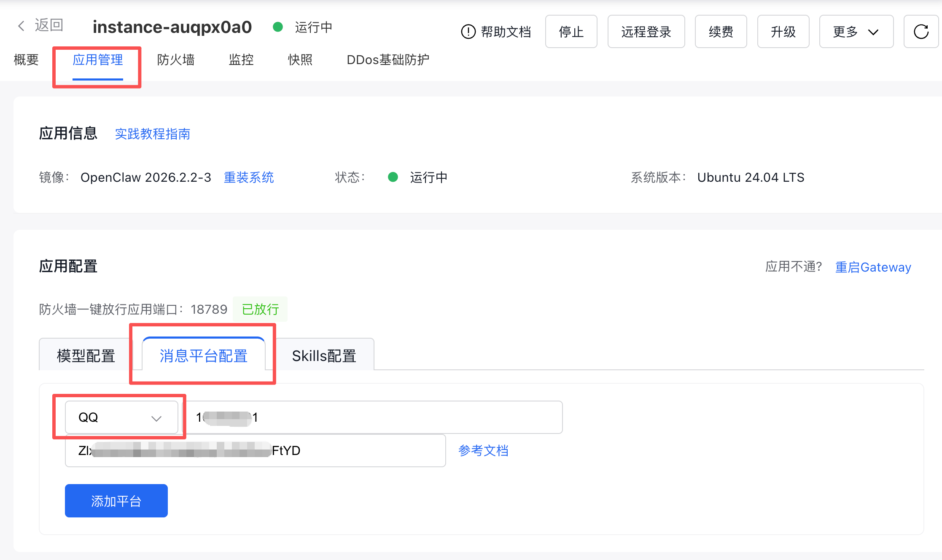Open the 参考文档 link
Viewport: 942px width, 560px height.
coord(483,451)
